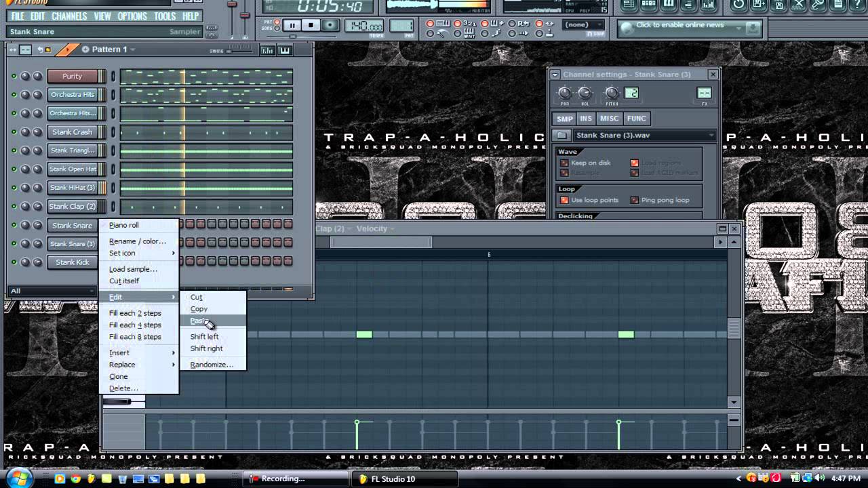868x488 pixels.
Task: Choose Fill each 4 steps
Action: 139,325
